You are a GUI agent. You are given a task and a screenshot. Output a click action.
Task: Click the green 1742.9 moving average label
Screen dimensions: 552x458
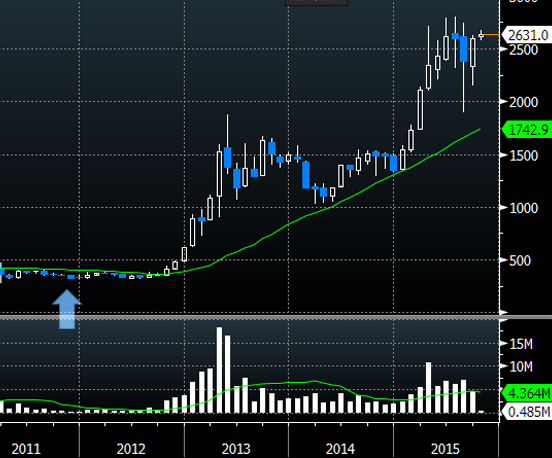526,130
